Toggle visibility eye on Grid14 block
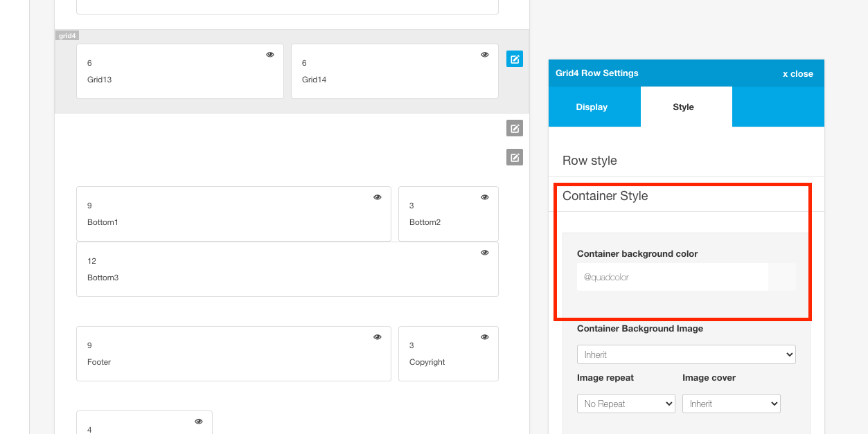The height and width of the screenshot is (434, 868). 485,55
